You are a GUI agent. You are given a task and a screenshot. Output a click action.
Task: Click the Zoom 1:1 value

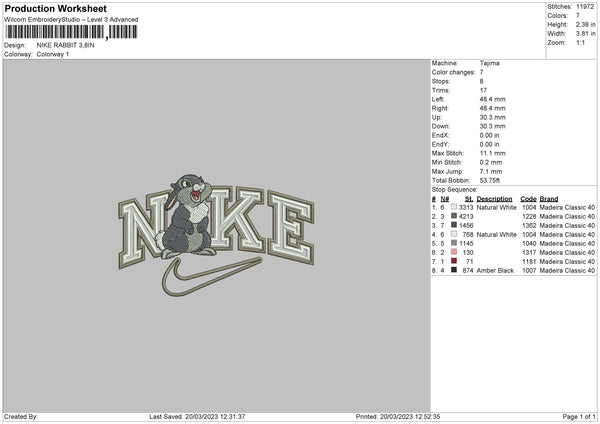point(580,42)
